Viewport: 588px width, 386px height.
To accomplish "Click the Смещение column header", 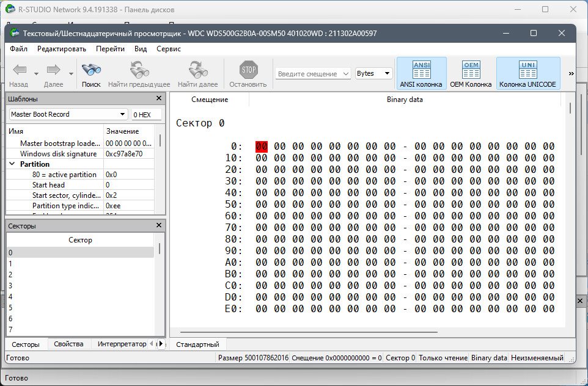I will pyautogui.click(x=210, y=100).
